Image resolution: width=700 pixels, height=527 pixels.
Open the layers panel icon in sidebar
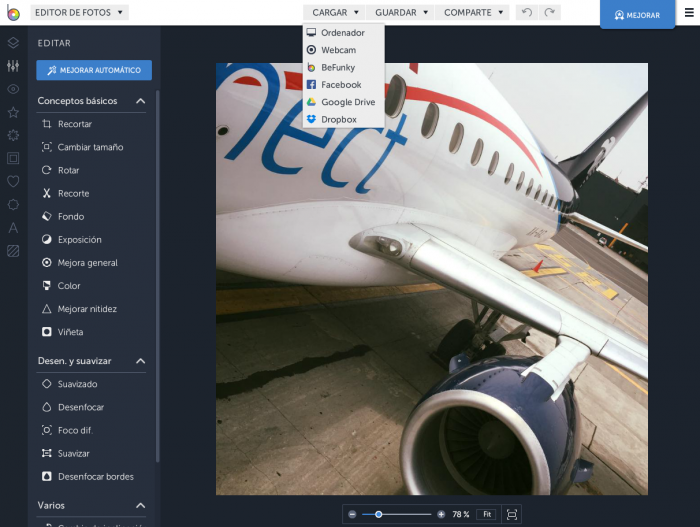(13, 43)
